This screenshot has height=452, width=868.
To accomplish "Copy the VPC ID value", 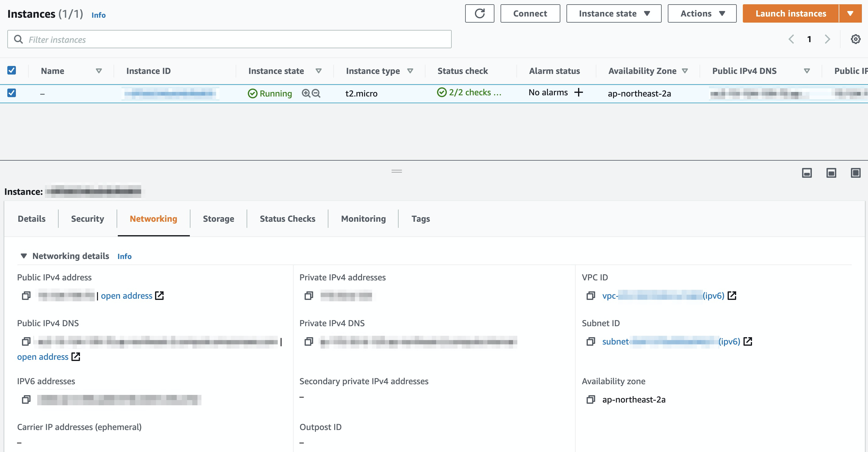I will click(590, 296).
